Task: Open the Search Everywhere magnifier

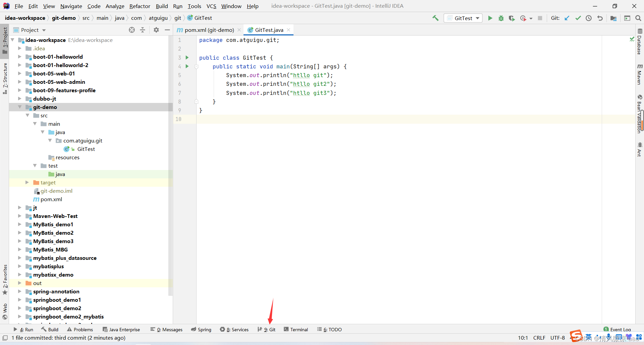Action: 638,18
